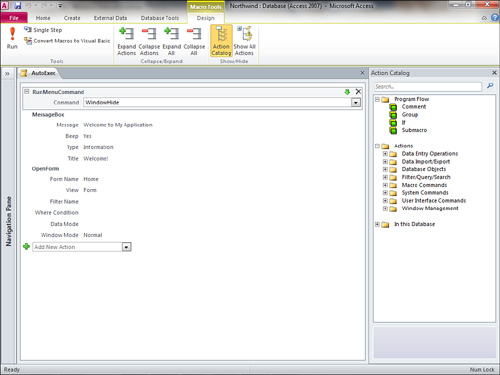Select the Design tab under Macro Tools

[x=205, y=18]
